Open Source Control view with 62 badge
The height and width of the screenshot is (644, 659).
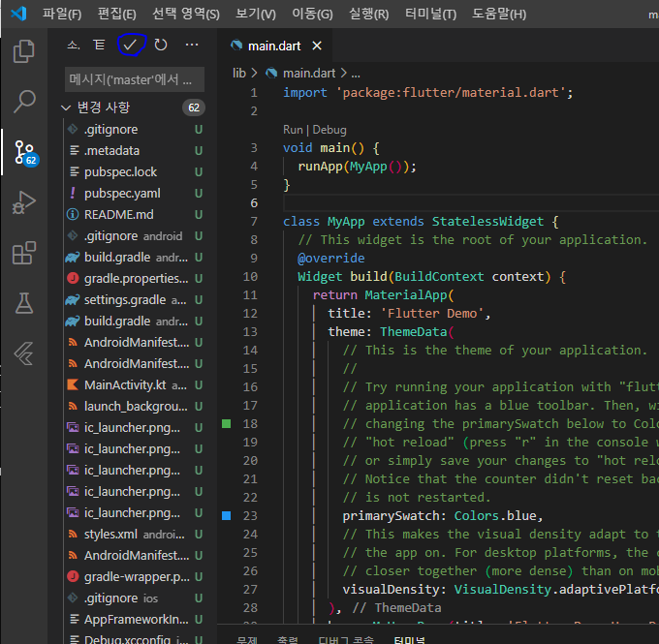[x=25, y=153]
